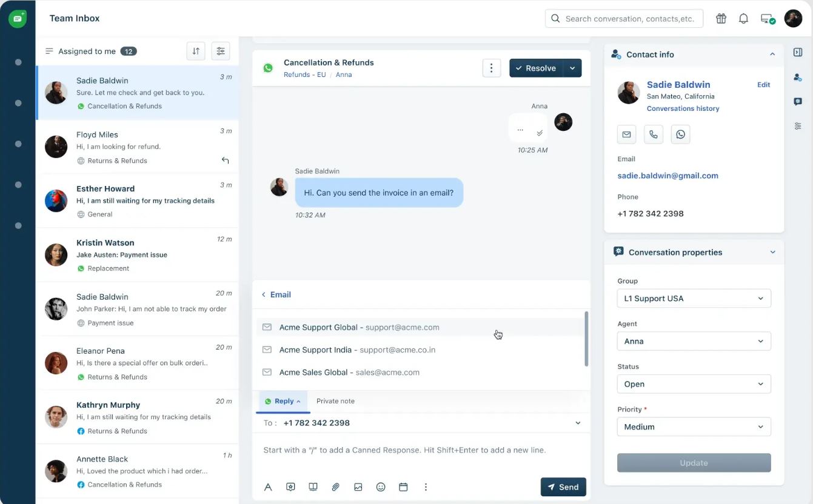Image resolution: width=813 pixels, height=504 pixels.
Task: Open the Agent dropdown showing Anna
Action: click(x=694, y=341)
